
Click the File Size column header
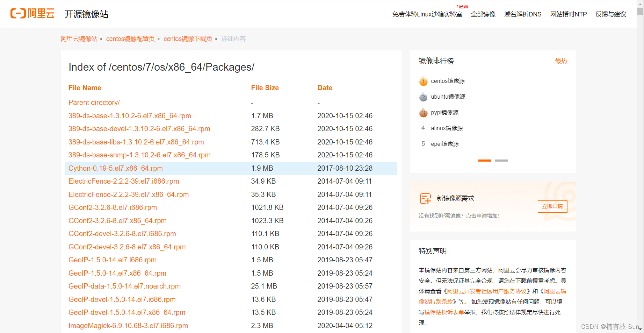(x=265, y=88)
